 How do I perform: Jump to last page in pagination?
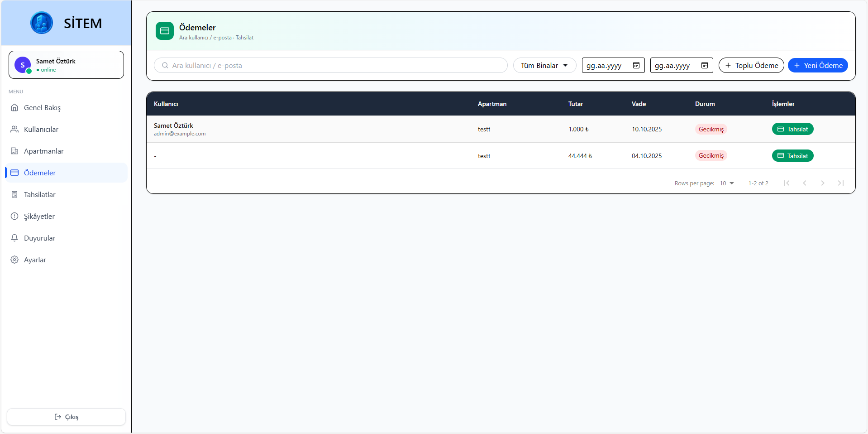pyautogui.click(x=840, y=183)
